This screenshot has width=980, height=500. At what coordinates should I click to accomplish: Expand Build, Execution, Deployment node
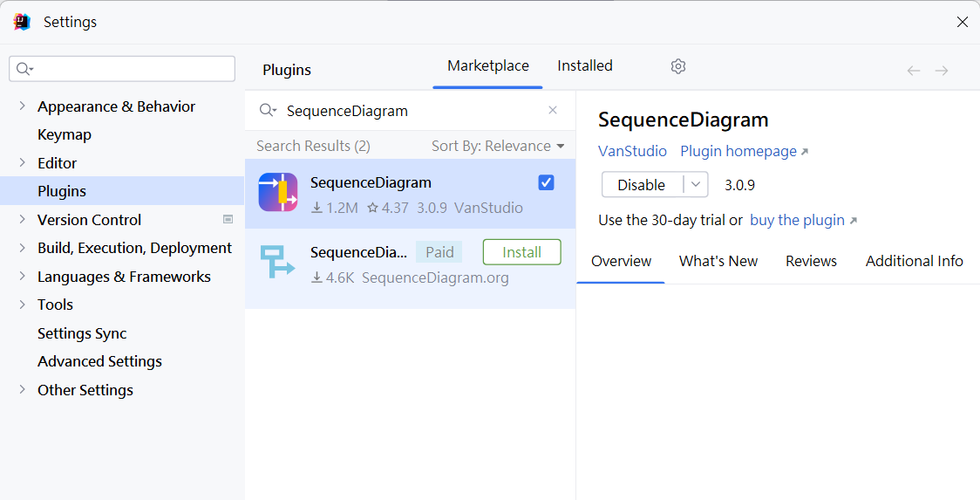(23, 248)
